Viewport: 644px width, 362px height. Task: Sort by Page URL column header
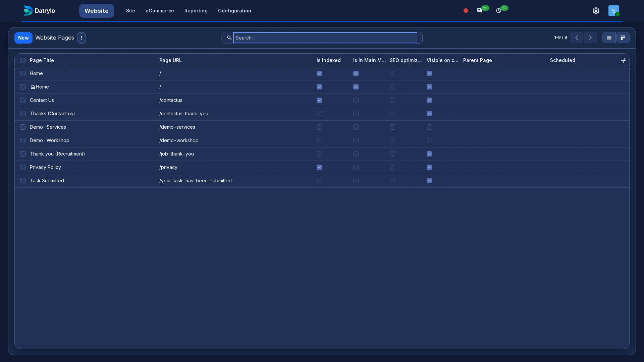(x=170, y=60)
